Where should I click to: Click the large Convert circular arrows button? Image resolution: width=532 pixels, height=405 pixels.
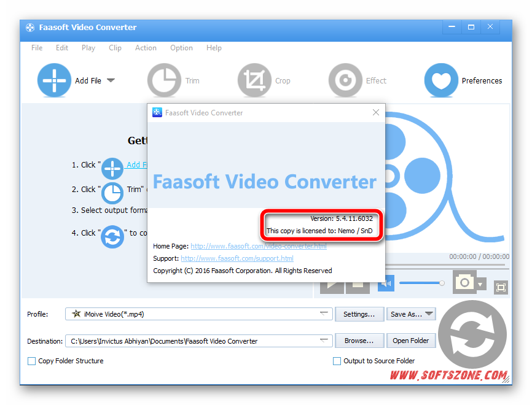(472, 335)
